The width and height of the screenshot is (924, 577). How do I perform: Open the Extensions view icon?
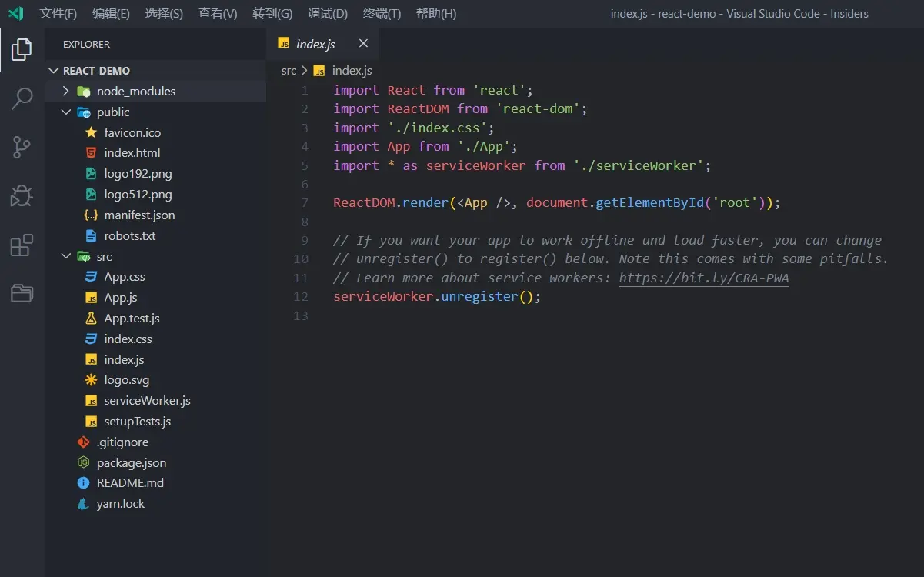[22, 245]
